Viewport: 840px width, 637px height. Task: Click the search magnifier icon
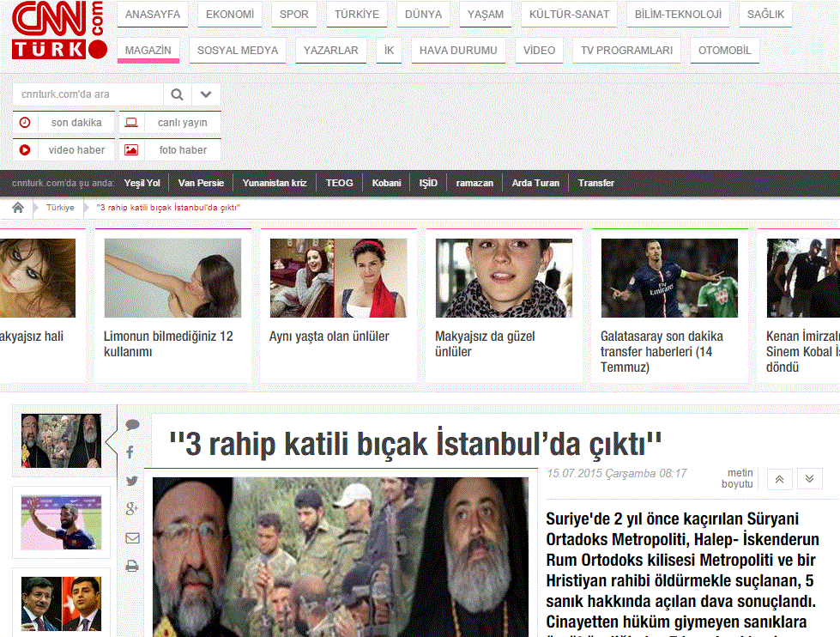tap(178, 94)
